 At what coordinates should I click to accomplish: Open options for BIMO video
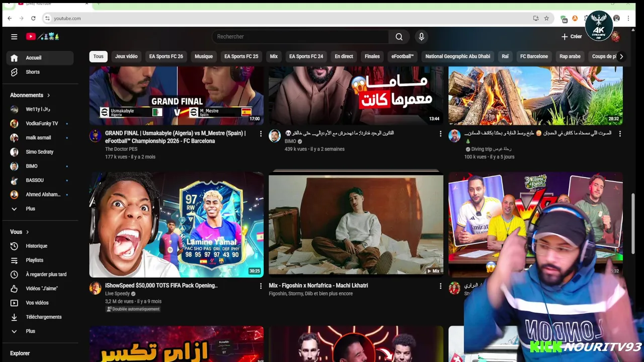[440, 134]
